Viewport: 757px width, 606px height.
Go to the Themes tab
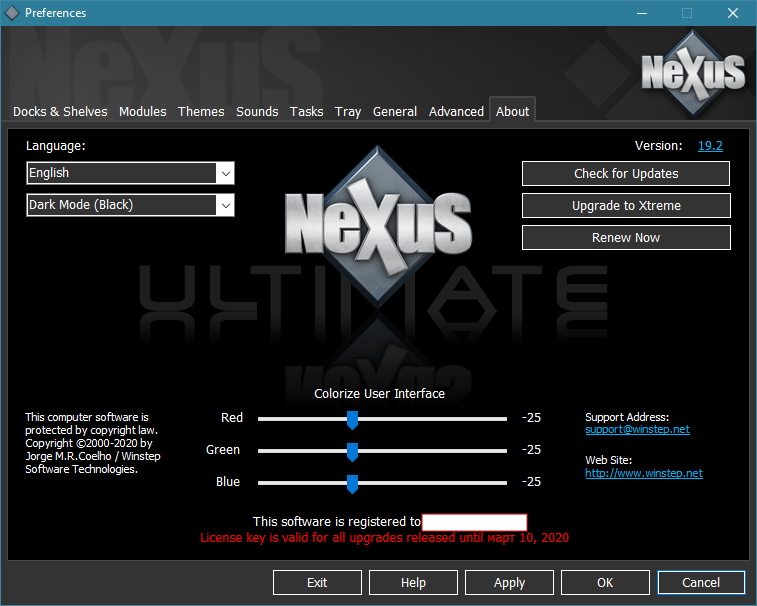[x=201, y=111]
